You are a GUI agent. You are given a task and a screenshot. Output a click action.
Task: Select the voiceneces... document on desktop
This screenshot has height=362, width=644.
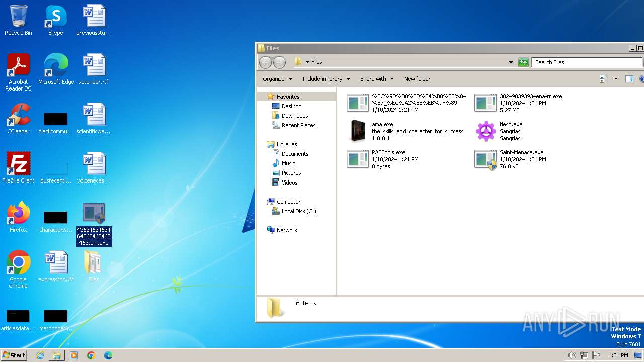(94, 168)
